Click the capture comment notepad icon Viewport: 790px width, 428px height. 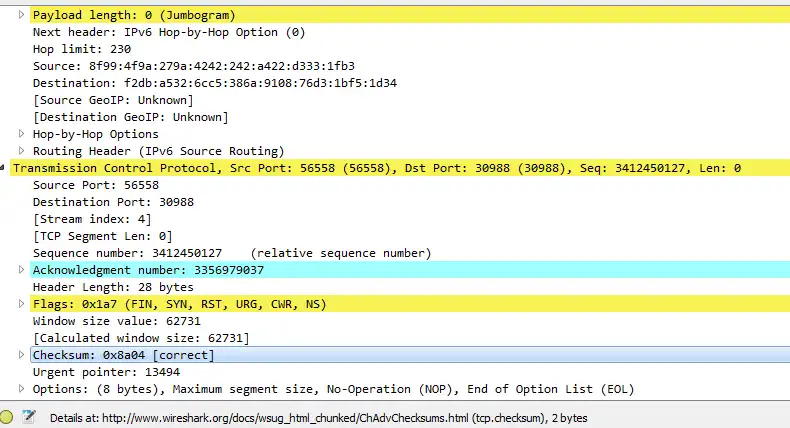(29, 416)
